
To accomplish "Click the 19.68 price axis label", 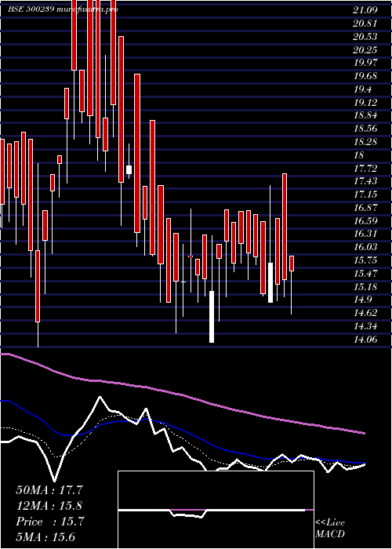I will (x=365, y=76).
